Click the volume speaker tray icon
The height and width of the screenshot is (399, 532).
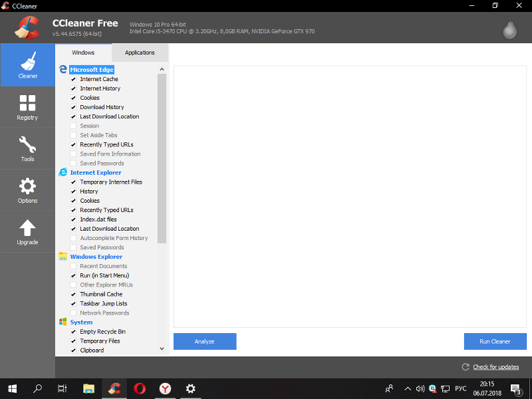coord(420,389)
